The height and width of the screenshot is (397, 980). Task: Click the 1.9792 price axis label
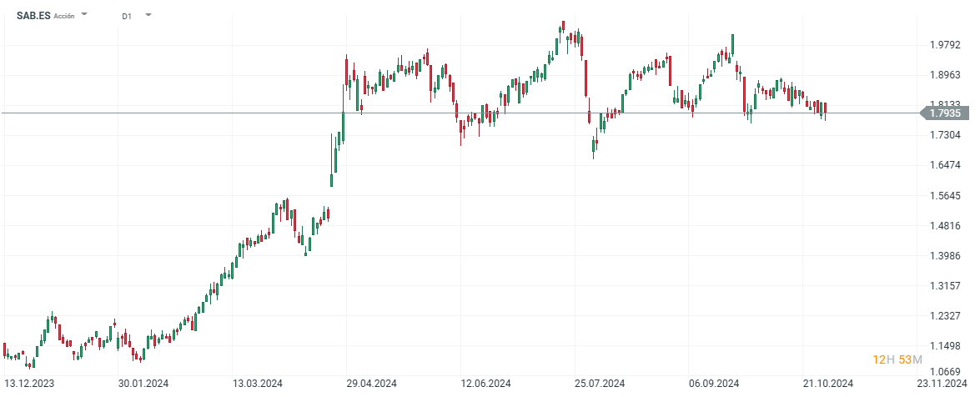(x=945, y=45)
